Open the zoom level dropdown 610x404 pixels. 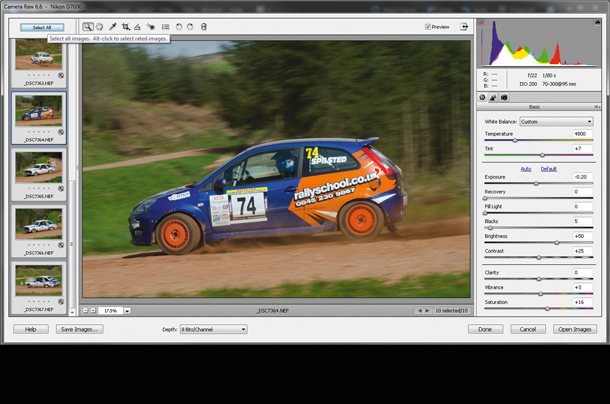127,311
